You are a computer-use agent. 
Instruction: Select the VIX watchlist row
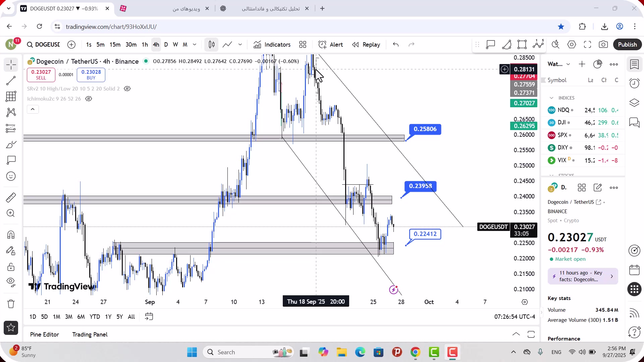point(583,160)
